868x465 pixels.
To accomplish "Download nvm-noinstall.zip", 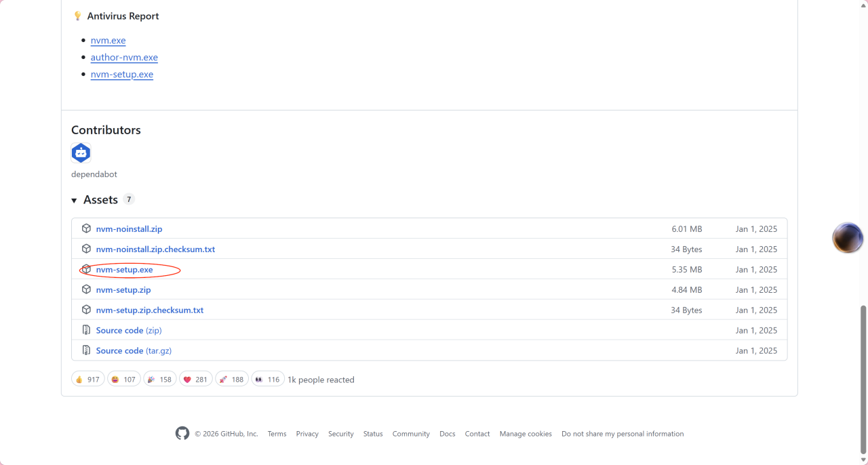I will click(x=129, y=229).
